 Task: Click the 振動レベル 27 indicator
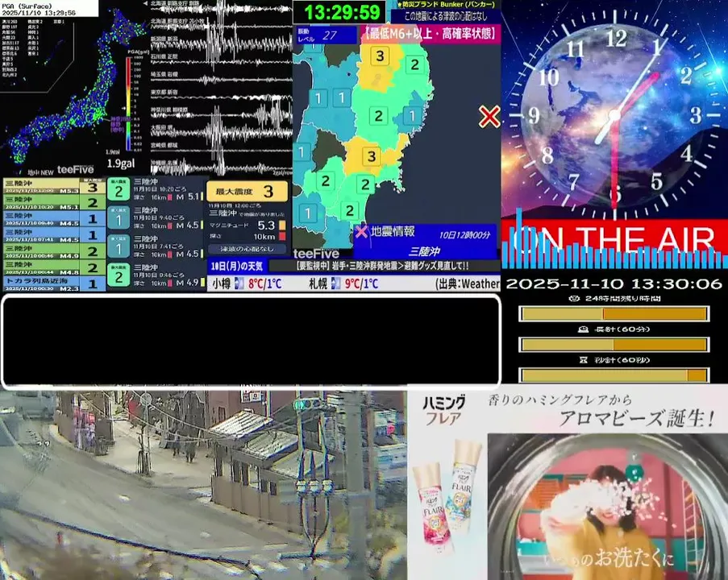[326, 35]
